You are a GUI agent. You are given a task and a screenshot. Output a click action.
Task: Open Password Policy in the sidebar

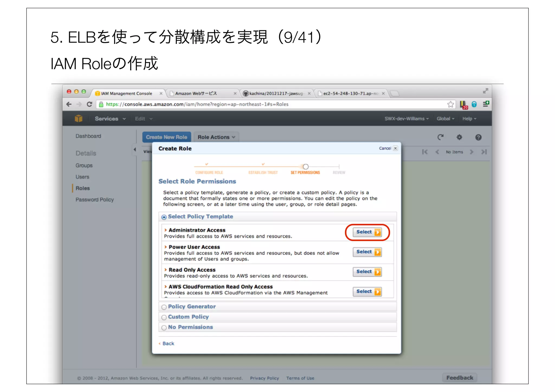click(x=95, y=200)
